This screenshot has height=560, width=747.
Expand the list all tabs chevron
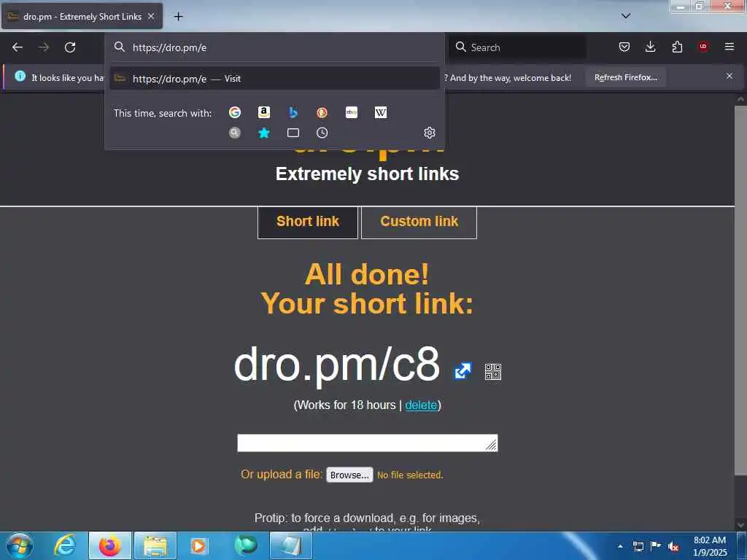(x=626, y=16)
